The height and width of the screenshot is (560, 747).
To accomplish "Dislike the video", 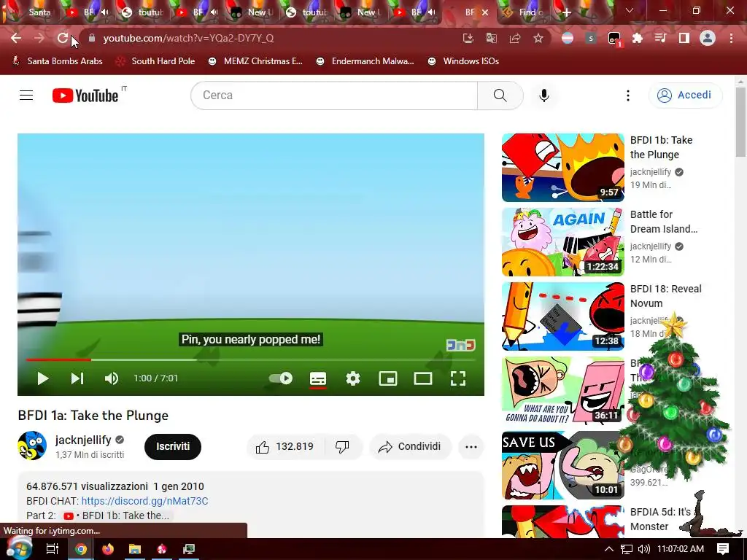I will click(x=342, y=447).
